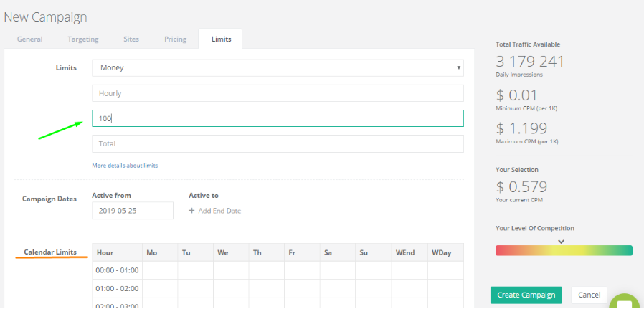Select the WEnd column header

(x=409, y=252)
